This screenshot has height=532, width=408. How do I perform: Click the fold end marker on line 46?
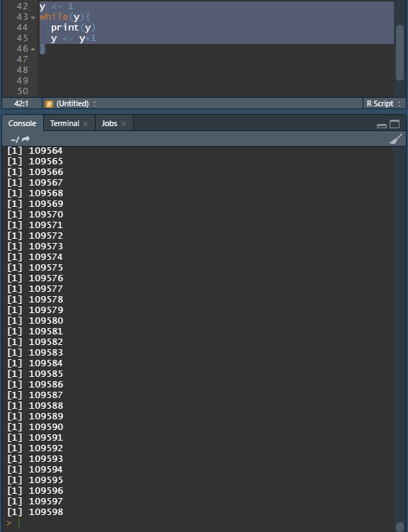click(33, 49)
